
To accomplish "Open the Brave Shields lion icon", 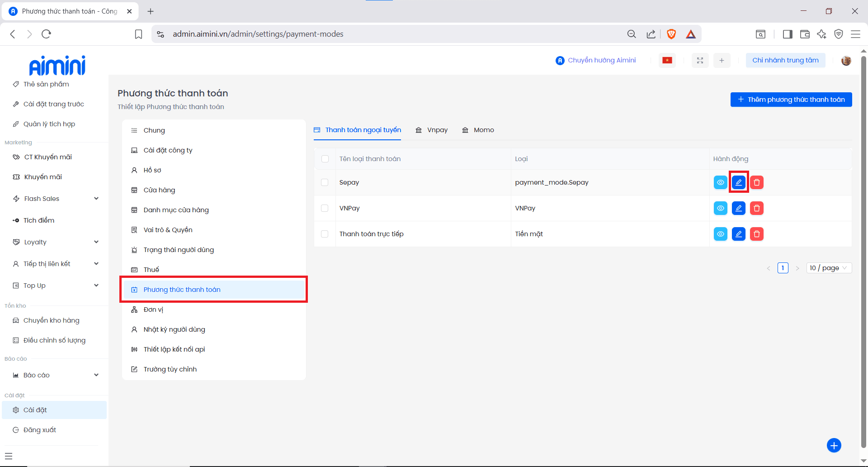I will click(671, 34).
